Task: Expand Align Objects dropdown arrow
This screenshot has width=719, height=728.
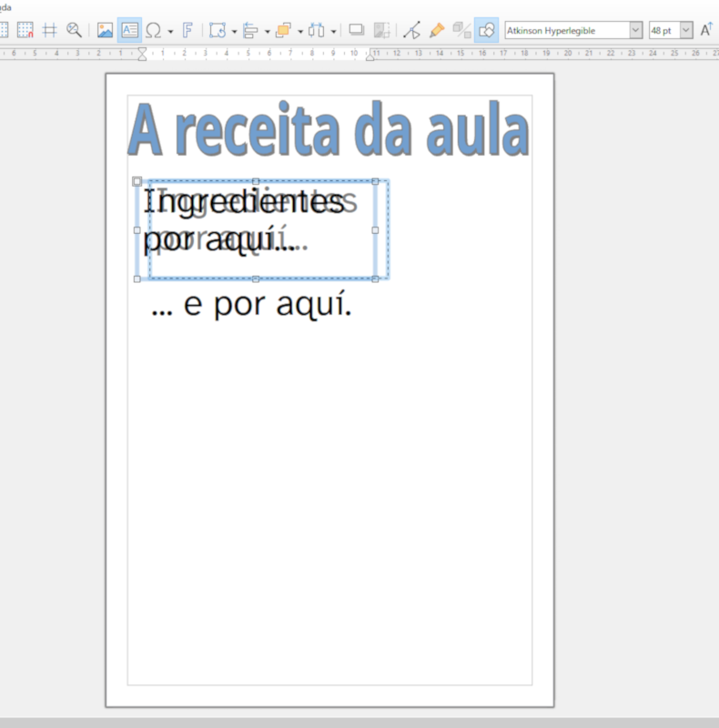Action: pyautogui.click(x=267, y=32)
